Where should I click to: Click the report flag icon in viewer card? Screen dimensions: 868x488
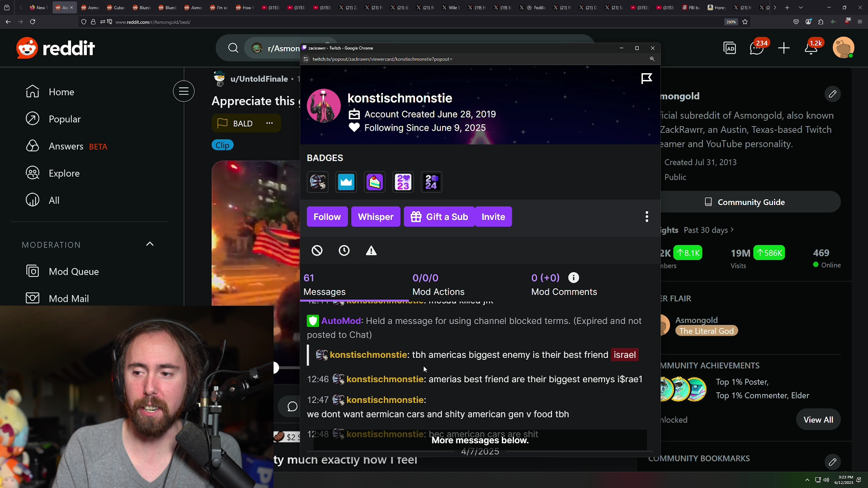point(646,79)
